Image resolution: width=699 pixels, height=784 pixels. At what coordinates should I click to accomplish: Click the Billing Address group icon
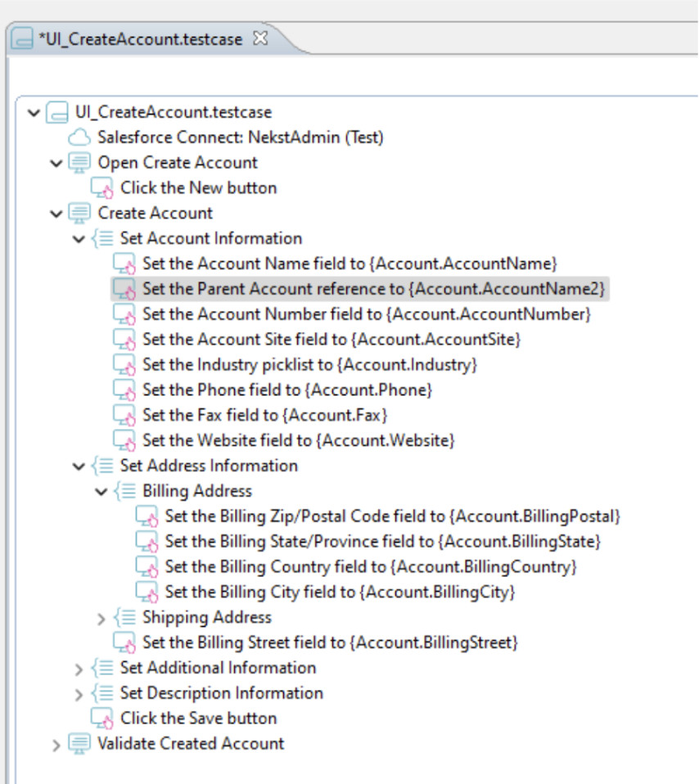coord(124,491)
